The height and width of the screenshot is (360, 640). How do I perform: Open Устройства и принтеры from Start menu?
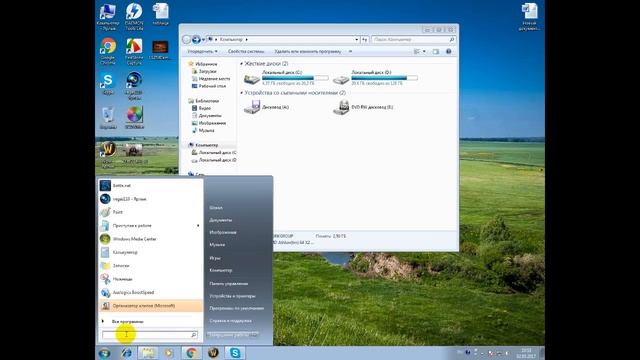pos(232,296)
